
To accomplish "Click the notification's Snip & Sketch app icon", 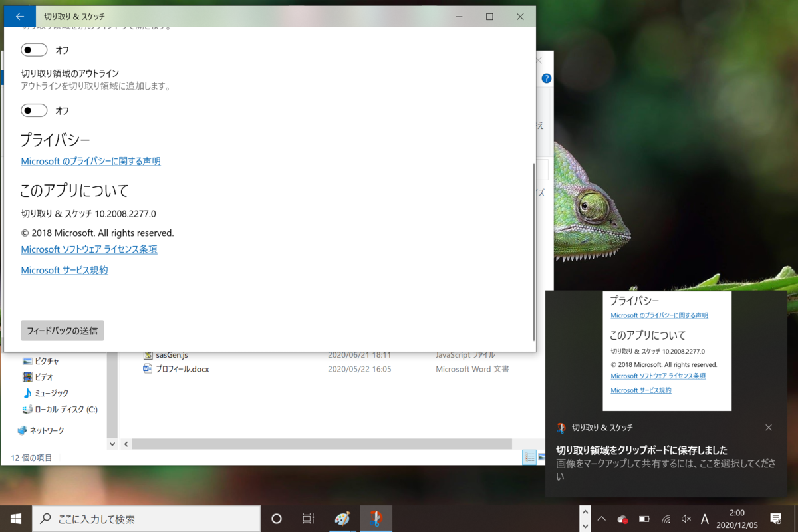I will 561,428.
